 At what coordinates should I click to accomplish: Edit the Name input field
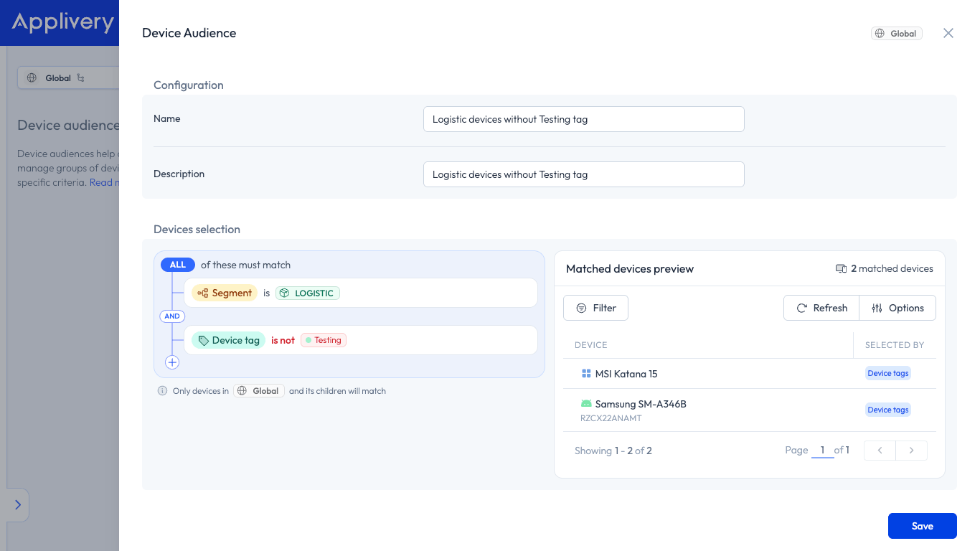(584, 119)
